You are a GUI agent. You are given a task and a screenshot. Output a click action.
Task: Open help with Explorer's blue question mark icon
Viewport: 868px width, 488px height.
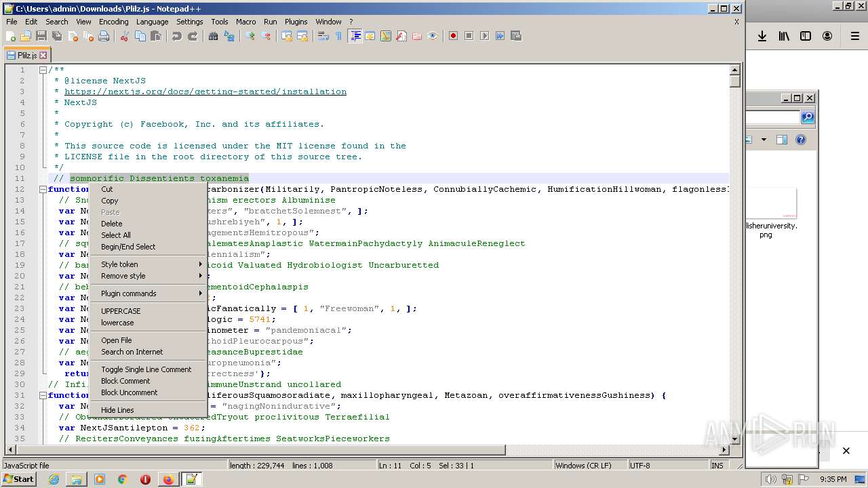[801, 140]
